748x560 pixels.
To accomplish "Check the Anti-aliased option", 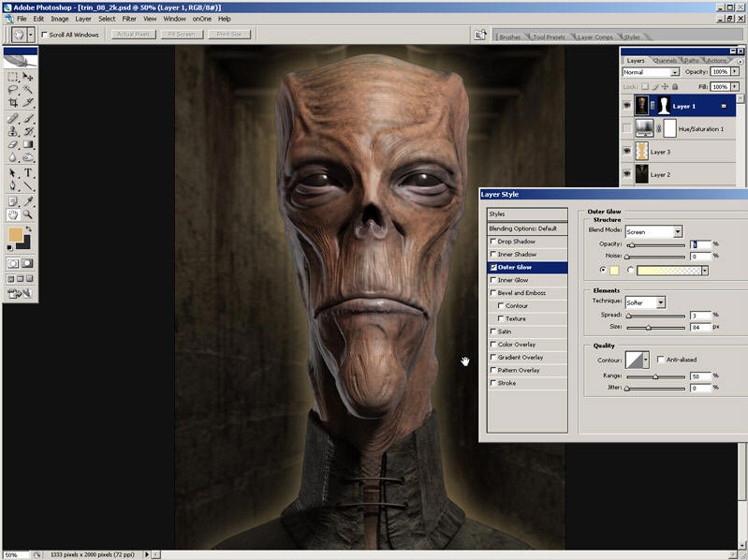I will (661, 360).
